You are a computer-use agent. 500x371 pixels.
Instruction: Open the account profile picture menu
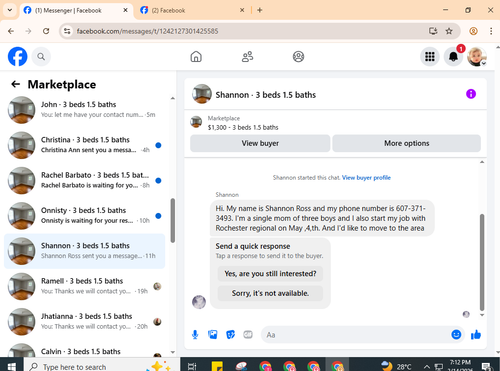click(x=477, y=57)
